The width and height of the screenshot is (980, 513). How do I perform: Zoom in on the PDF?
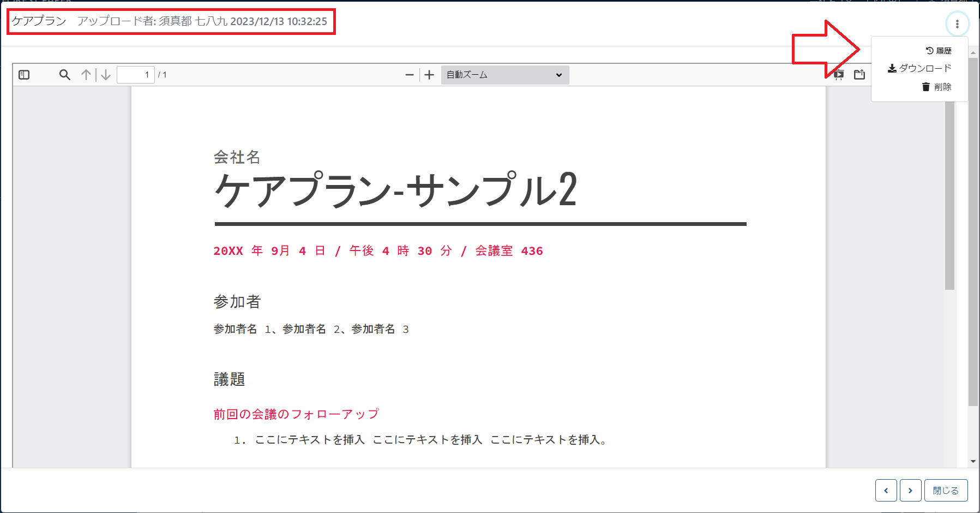(x=429, y=75)
